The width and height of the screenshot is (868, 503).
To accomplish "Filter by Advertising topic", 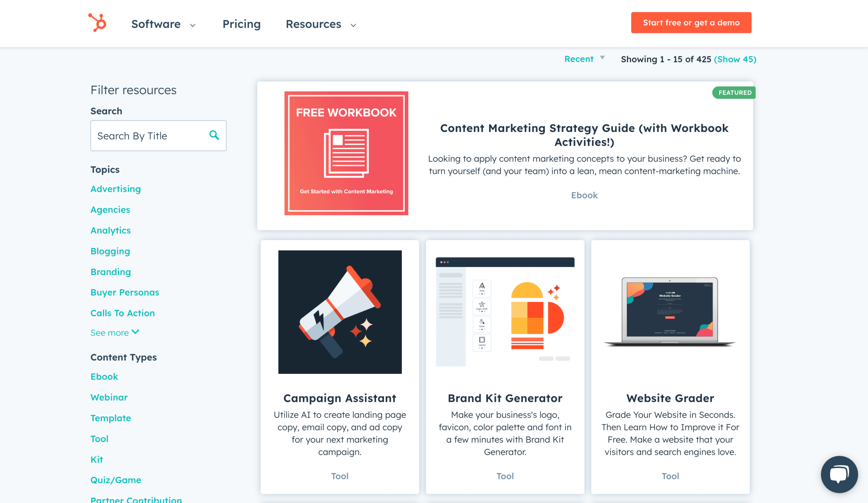I will tap(116, 189).
